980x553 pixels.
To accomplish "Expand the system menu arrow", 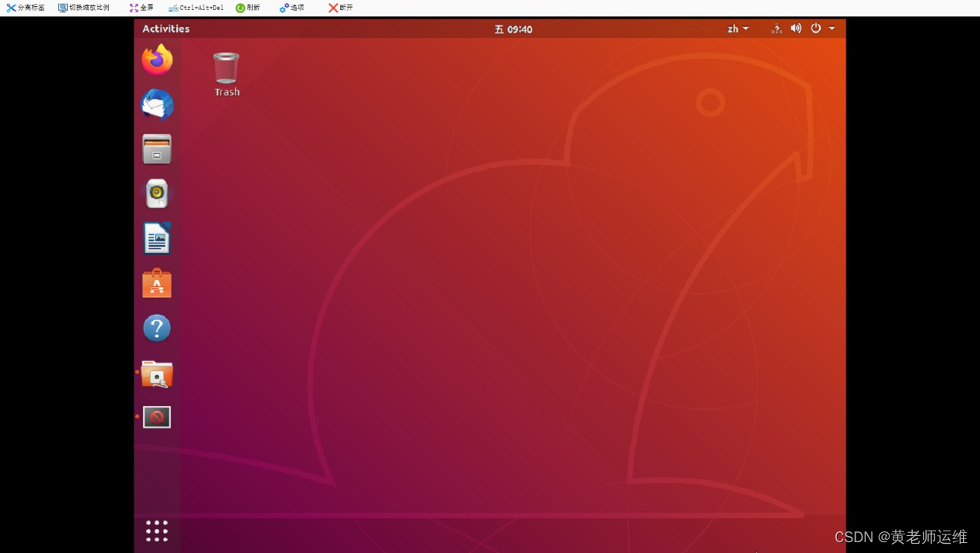I will tap(832, 29).
